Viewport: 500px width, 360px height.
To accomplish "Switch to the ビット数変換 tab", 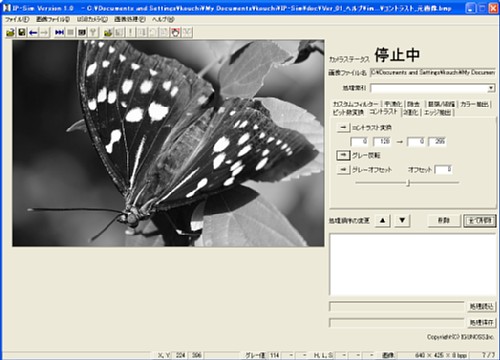I will [x=348, y=112].
